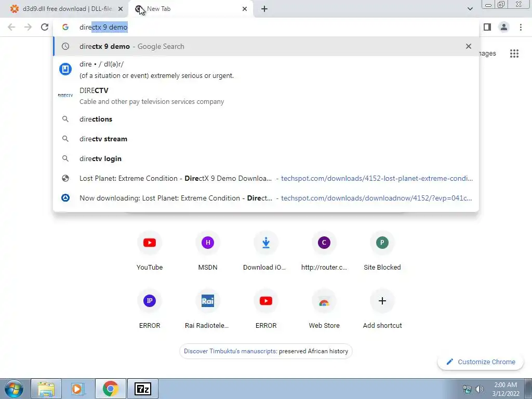The width and height of the screenshot is (532, 399).
Task: Click the Chrome taskbar icon
Action: point(110,389)
